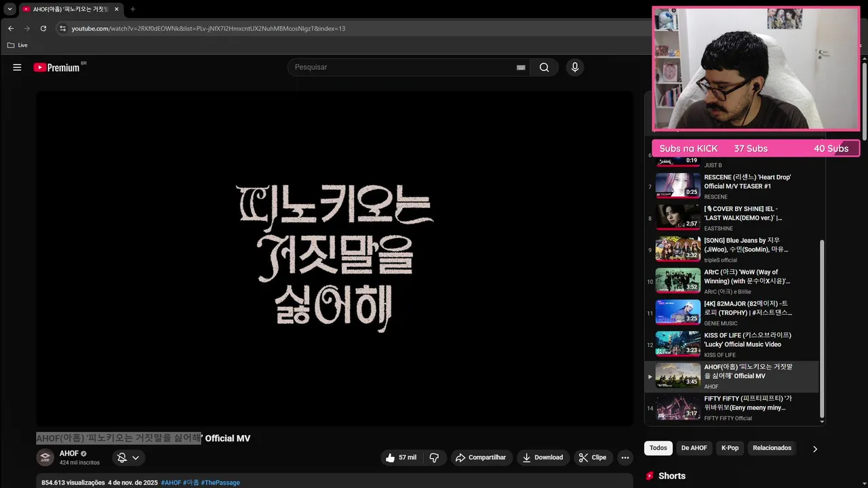The height and width of the screenshot is (488, 868).
Task: Click the playlist panel scrollbar
Action: click(823, 329)
